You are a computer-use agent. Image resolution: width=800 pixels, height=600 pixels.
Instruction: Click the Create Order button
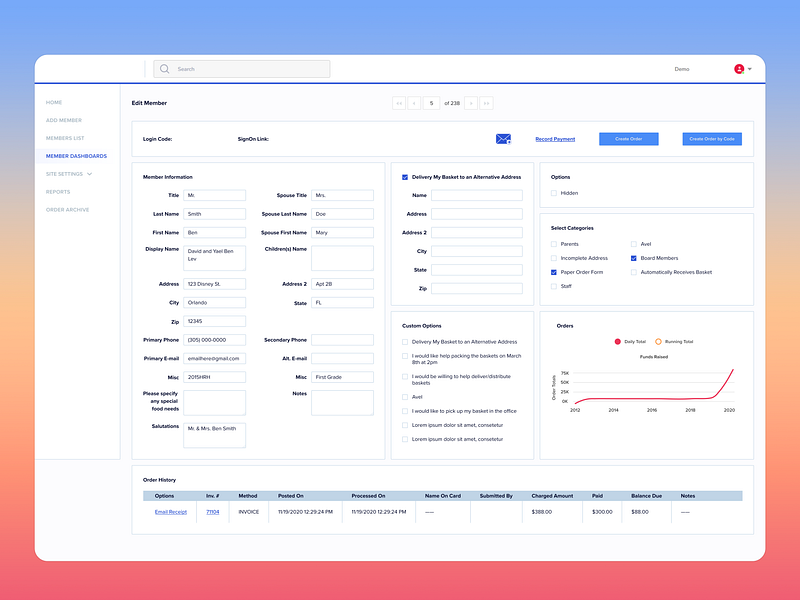629,139
